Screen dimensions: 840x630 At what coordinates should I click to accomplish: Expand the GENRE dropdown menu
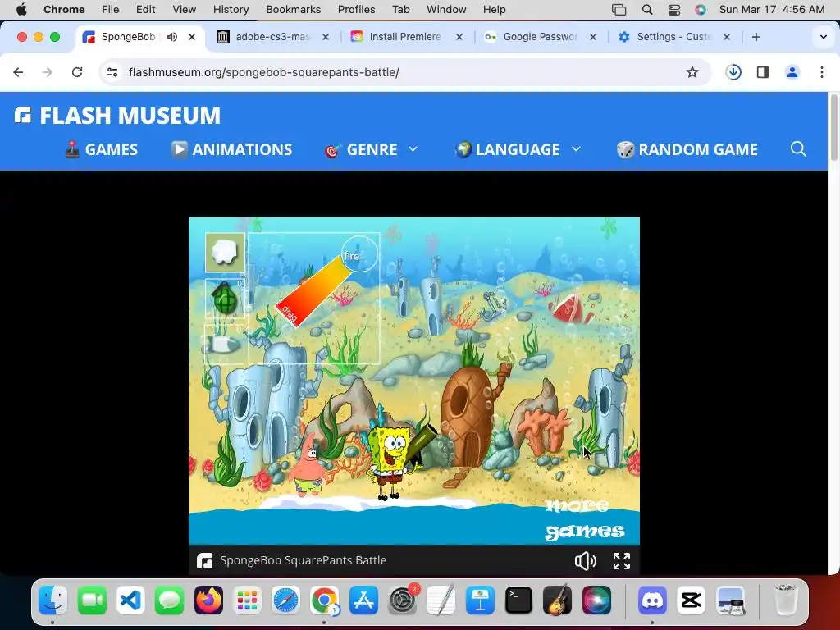pyautogui.click(x=372, y=149)
